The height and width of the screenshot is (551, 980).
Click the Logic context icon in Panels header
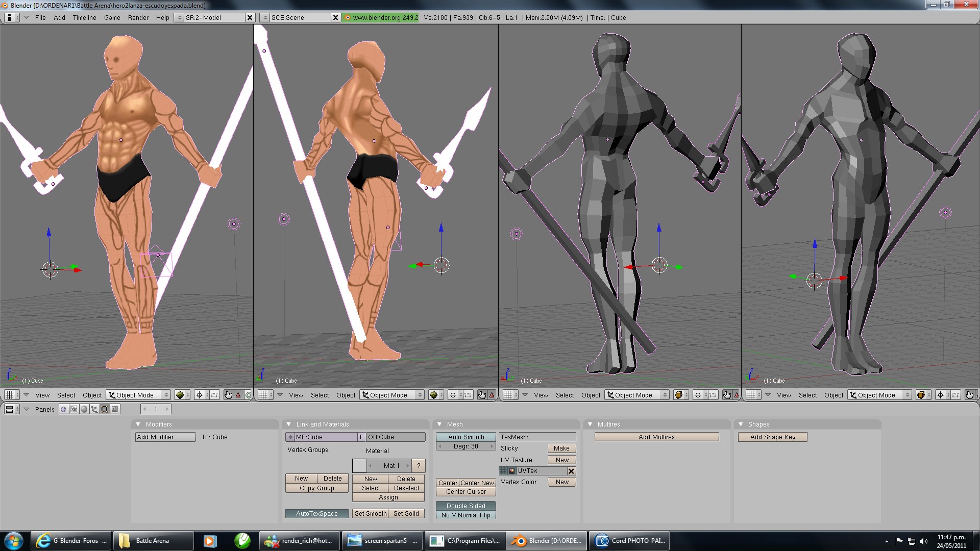click(x=63, y=409)
